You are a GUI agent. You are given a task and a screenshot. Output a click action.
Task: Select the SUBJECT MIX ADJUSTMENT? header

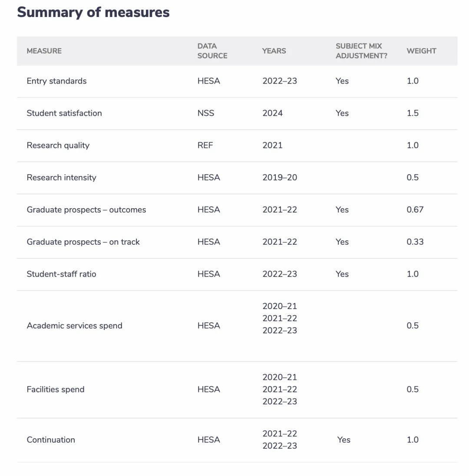(361, 51)
